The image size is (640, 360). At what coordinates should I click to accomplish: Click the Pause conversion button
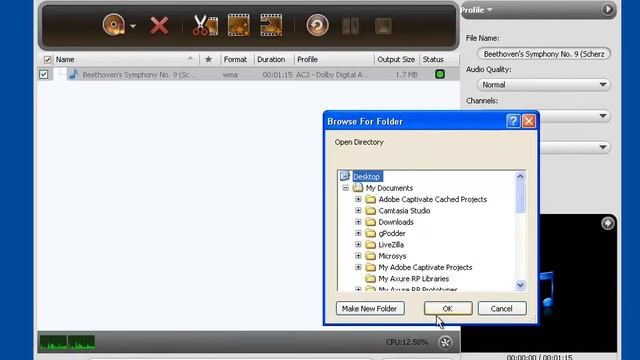[350, 26]
